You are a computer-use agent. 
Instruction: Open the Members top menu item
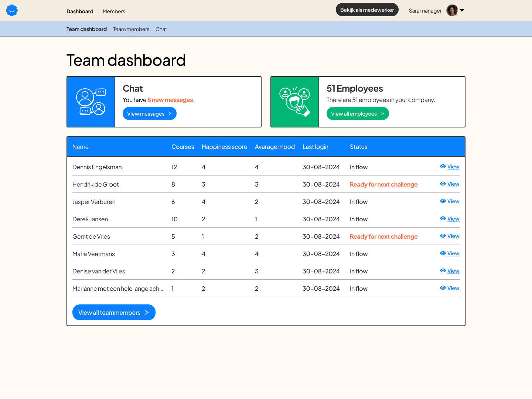(x=114, y=11)
